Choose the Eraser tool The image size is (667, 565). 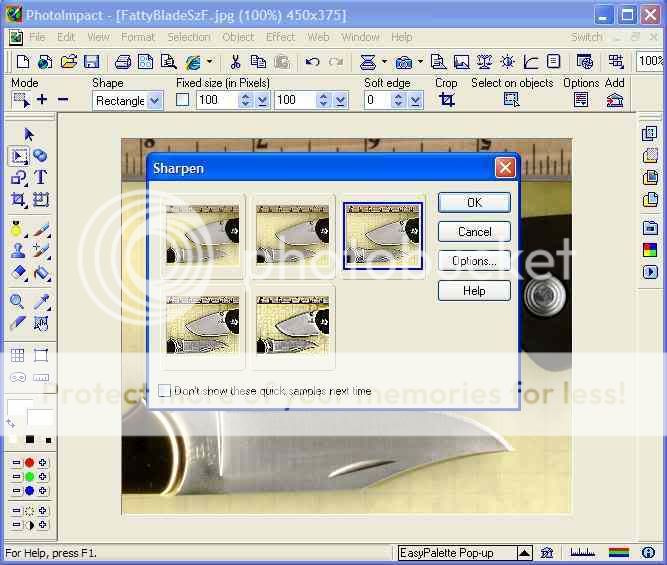(18, 271)
